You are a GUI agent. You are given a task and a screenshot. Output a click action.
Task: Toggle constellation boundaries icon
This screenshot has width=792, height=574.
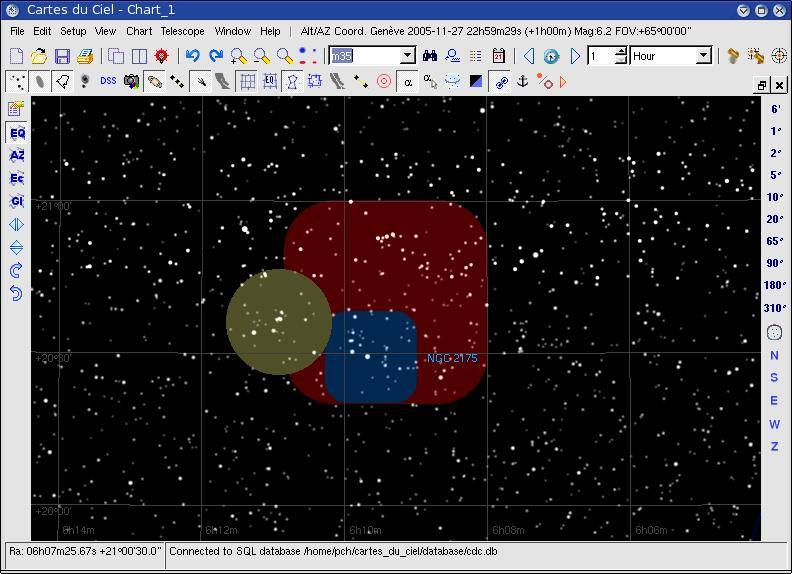coord(315,81)
